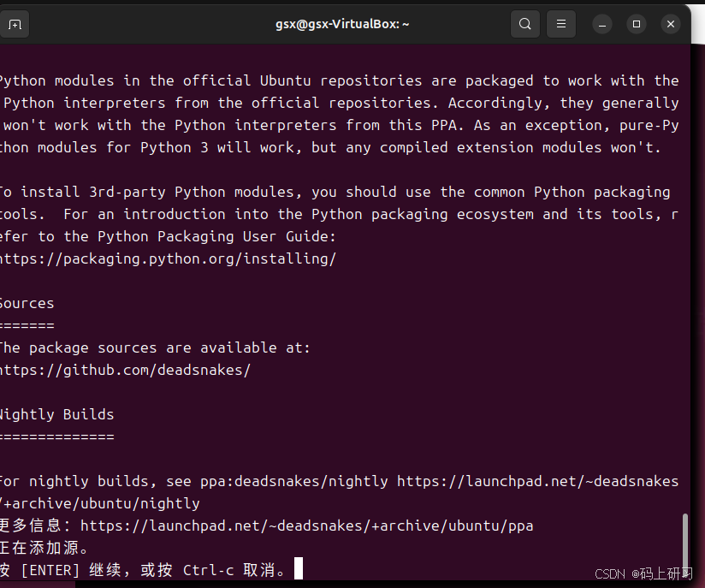Place cursor at the terminal prompt block
Screen dimensions: 705x588
coord(298,567)
